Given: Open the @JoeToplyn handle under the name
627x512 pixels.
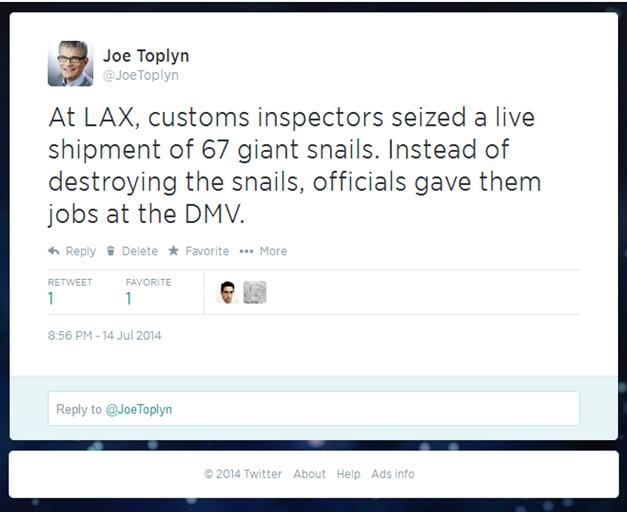Looking at the screenshot, I should coord(141,75).
